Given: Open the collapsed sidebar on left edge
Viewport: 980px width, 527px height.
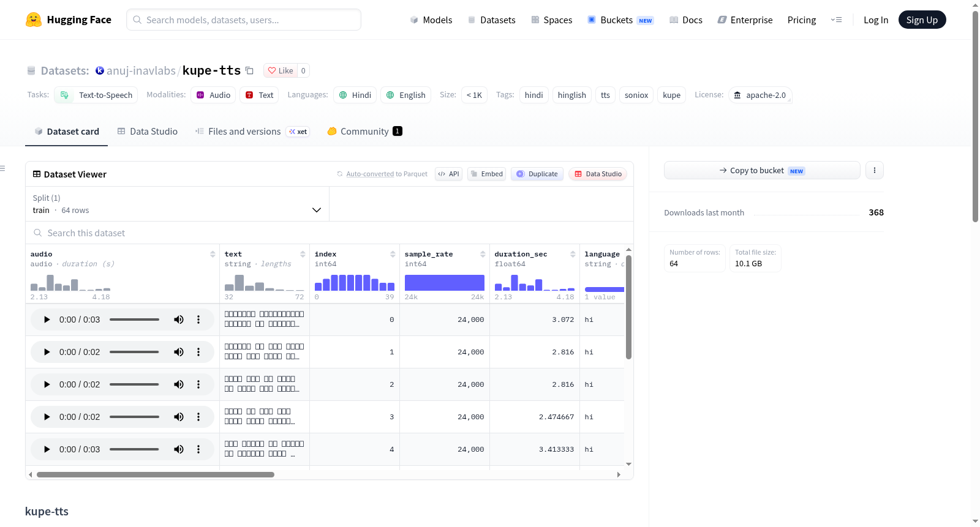Looking at the screenshot, I should coord(2,168).
